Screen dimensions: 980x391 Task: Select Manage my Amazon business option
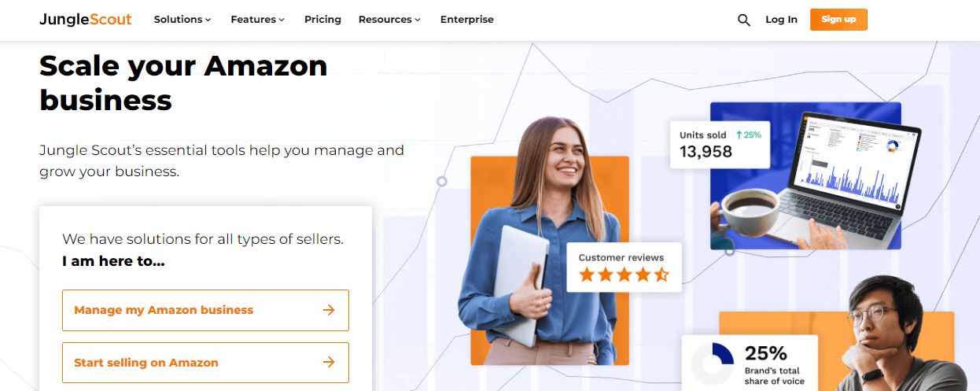[205, 310]
